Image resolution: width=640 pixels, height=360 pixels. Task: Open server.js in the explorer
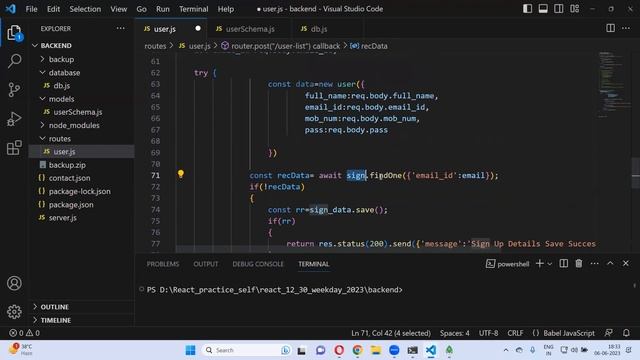pos(62,218)
